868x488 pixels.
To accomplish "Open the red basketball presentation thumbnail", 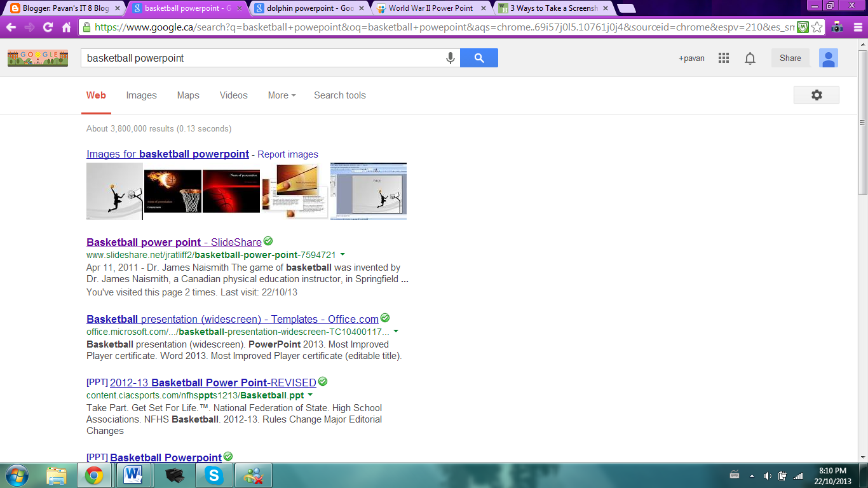I will (x=231, y=191).
